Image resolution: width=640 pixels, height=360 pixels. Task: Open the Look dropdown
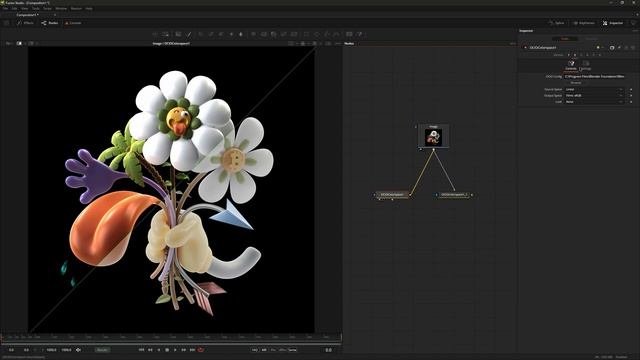[594, 102]
